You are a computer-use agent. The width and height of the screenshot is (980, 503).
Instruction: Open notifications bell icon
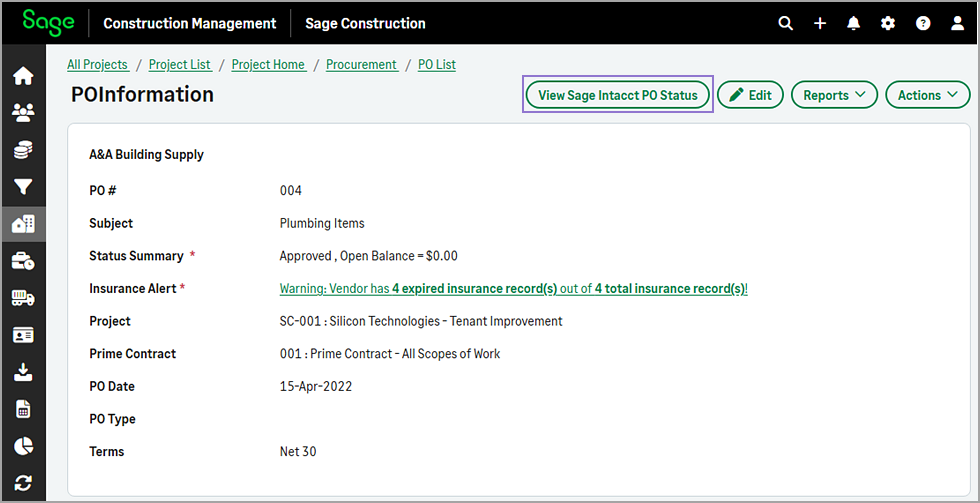pyautogui.click(x=853, y=24)
